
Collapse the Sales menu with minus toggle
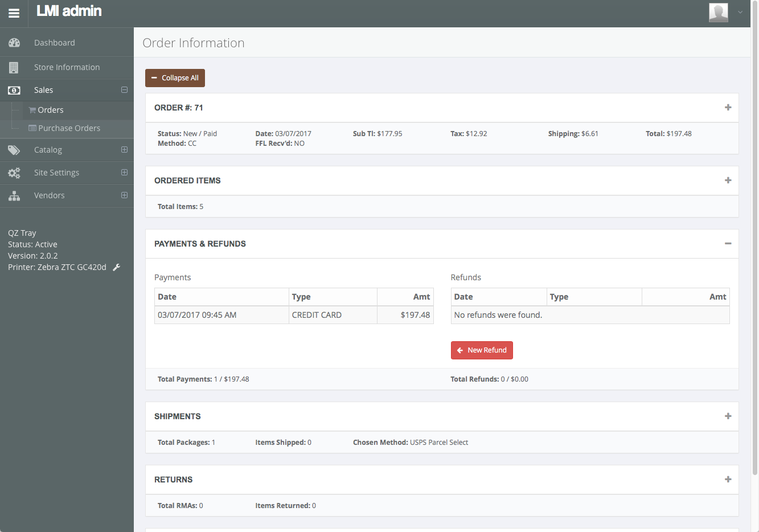(x=124, y=90)
